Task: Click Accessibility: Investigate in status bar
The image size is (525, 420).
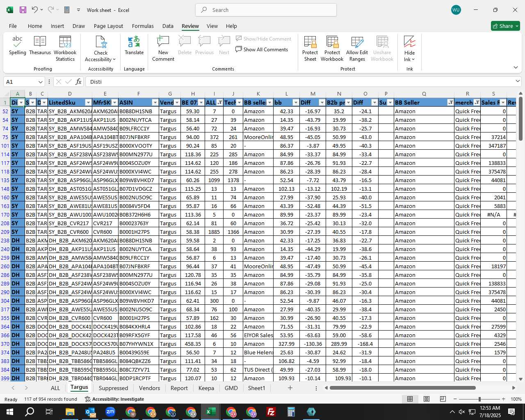Action: pos(114,399)
